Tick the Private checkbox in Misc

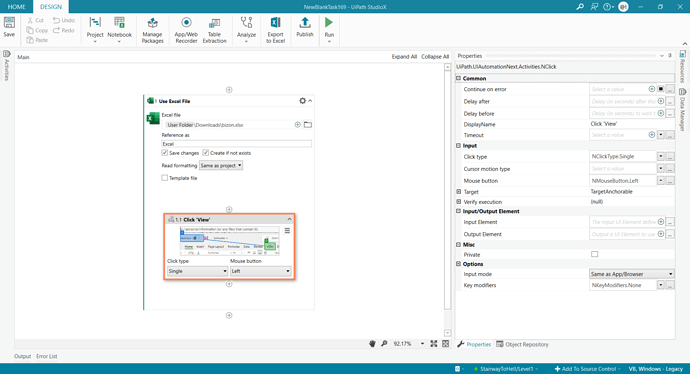coord(595,254)
